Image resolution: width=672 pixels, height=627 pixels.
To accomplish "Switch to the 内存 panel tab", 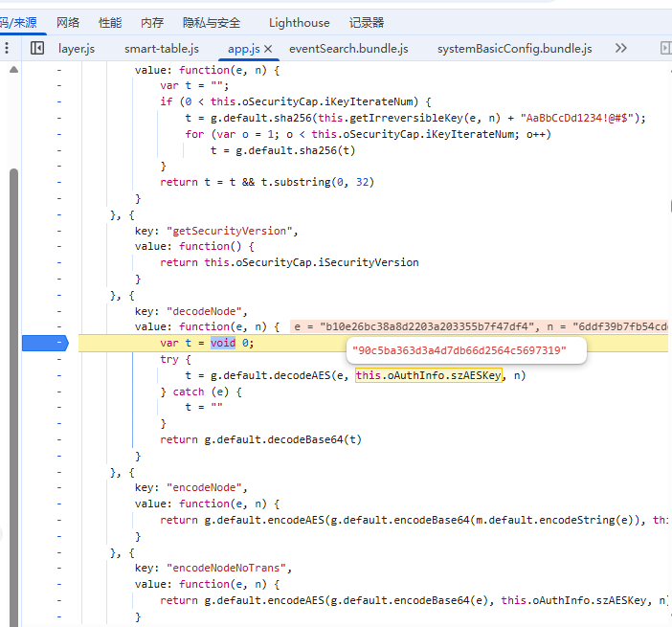I will point(152,23).
